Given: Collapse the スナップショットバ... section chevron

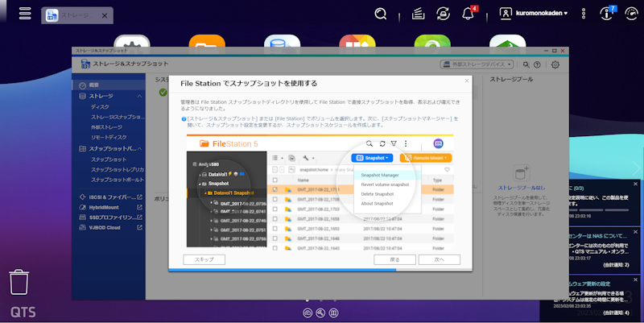Looking at the screenshot, I should 139,149.
